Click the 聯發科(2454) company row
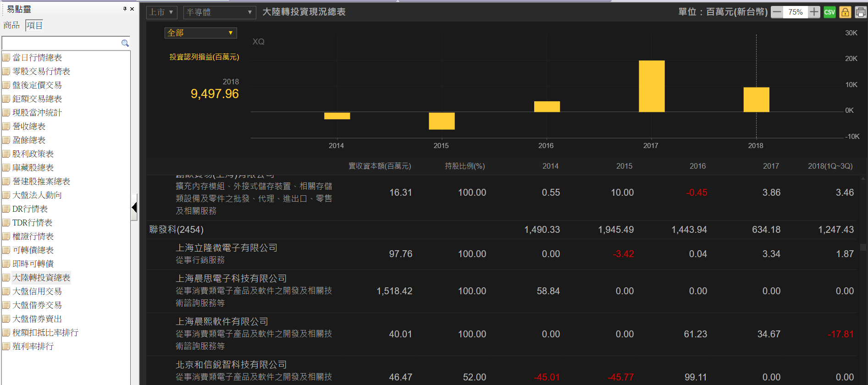The height and width of the screenshot is (385, 868). point(177,230)
